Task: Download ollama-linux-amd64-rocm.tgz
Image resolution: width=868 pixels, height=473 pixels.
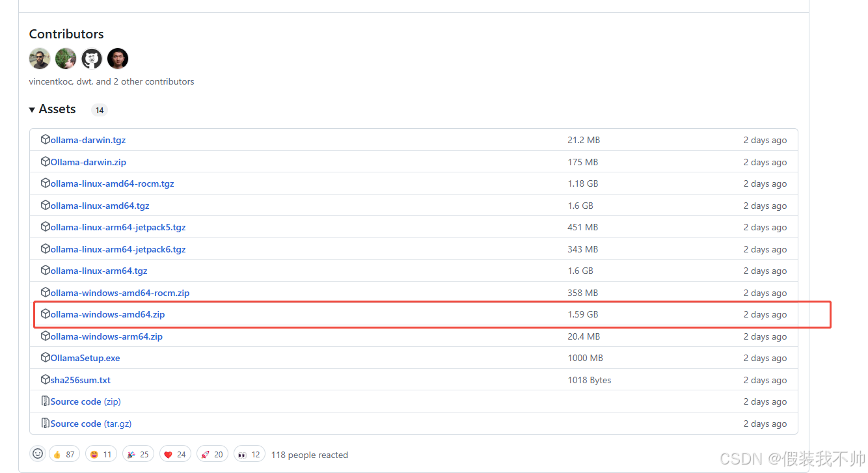Action: tap(113, 183)
